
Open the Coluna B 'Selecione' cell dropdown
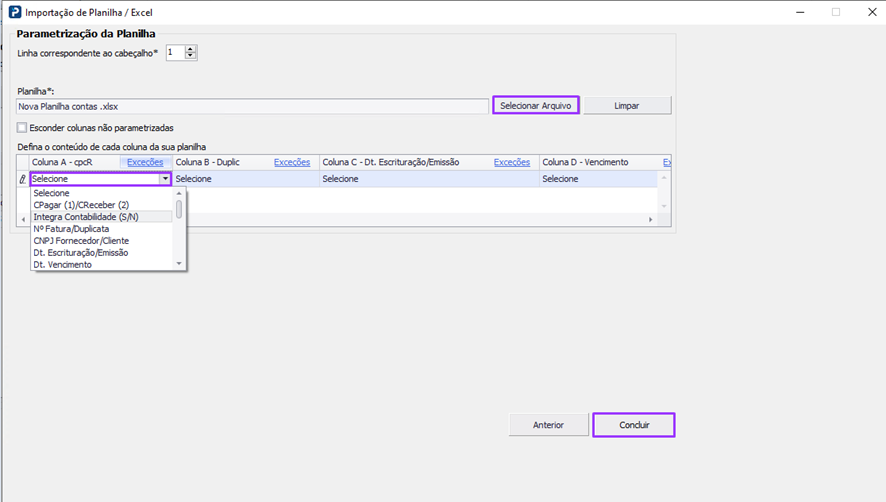pyautogui.click(x=245, y=179)
